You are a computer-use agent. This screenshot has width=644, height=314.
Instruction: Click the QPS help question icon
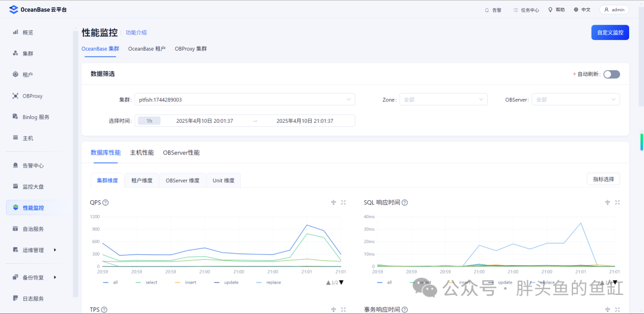click(x=105, y=203)
